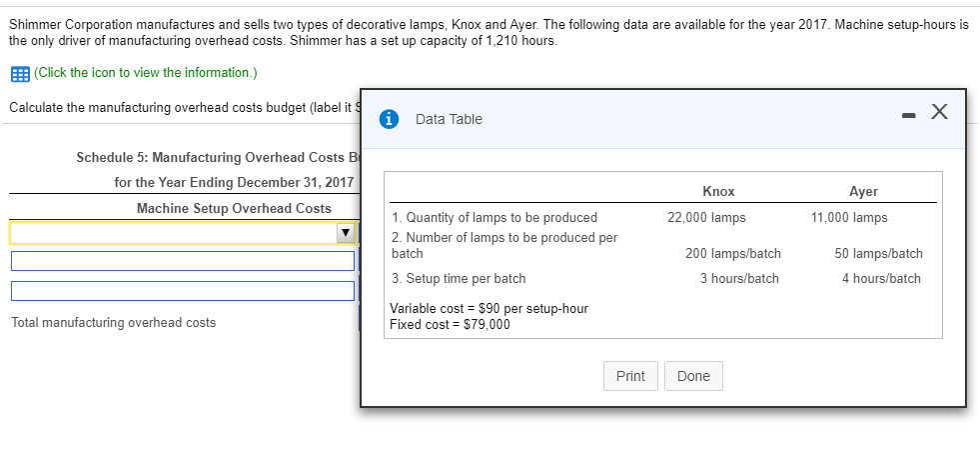Screen dimensions: 980x469
Task: Click the '200 lamps/batch' cell
Action: [x=733, y=253]
